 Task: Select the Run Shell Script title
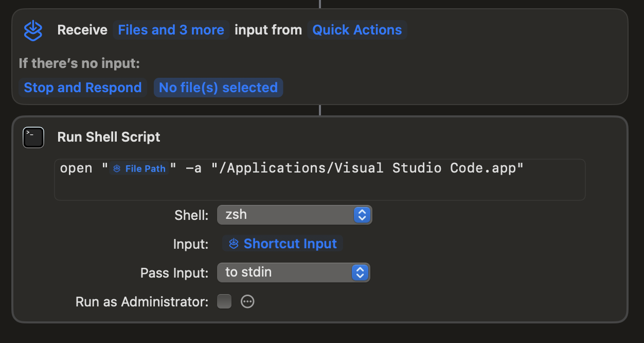109,137
